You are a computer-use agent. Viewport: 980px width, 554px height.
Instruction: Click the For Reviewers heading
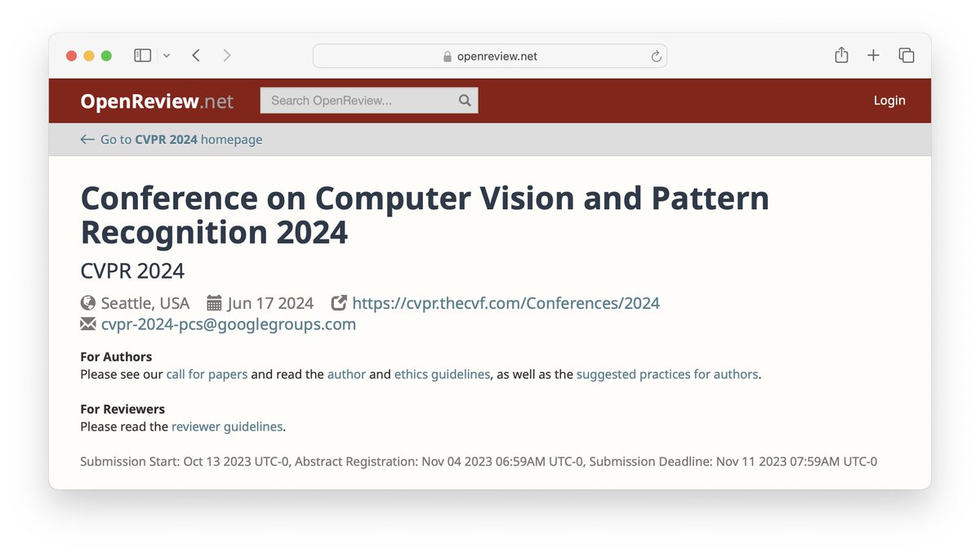122,409
